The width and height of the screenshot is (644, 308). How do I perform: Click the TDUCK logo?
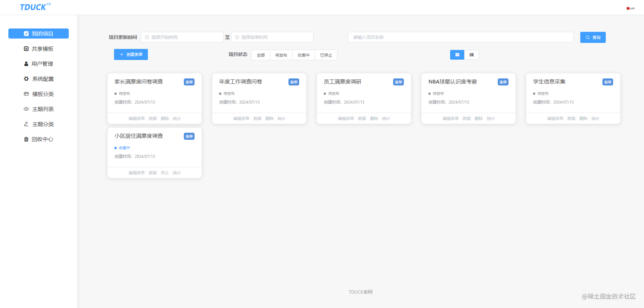[35, 7]
